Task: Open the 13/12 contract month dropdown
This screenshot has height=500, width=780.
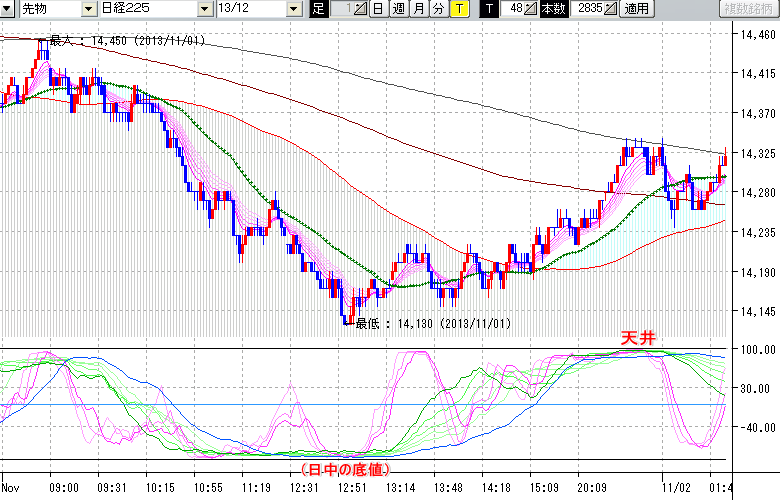Action: click(293, 9)
